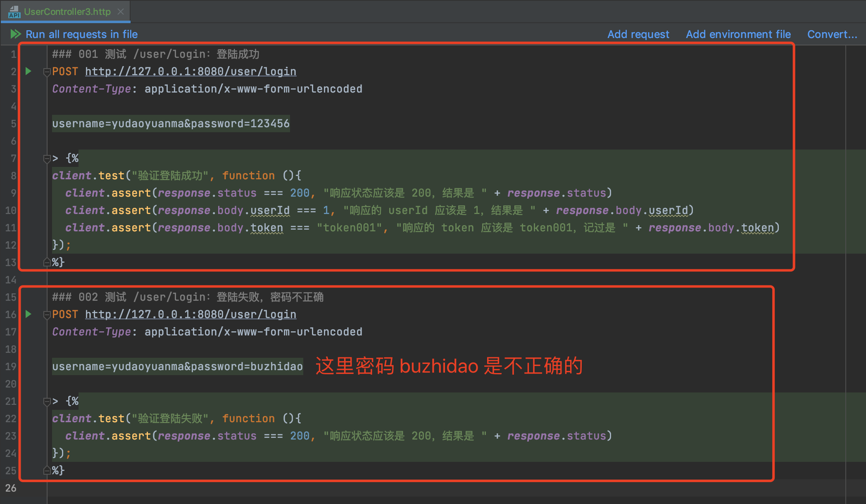This screenshot has height=504, width=866.
Task: Collapse the script block fold at line 21
Action: [47, 402]
